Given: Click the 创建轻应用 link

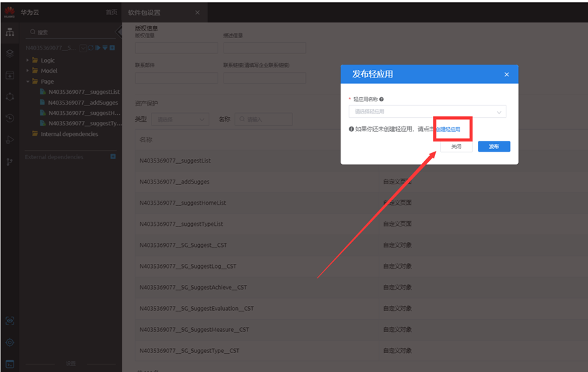Looking at the screenshot, I should [448, 129].
